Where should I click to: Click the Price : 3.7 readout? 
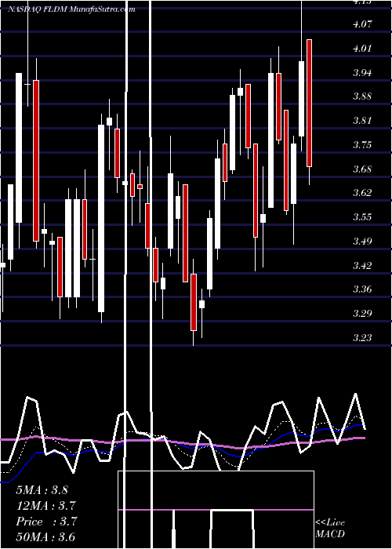[x=45, y=522]
